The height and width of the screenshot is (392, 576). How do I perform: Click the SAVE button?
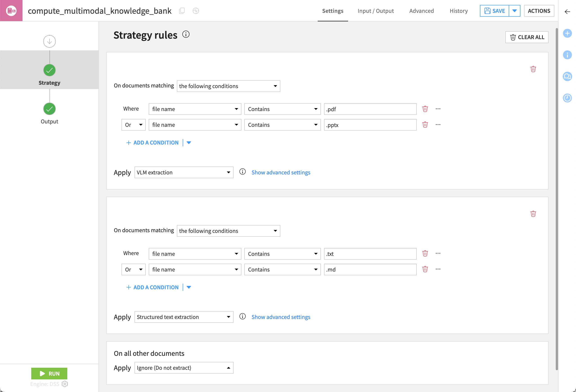[x=495, y=11]
